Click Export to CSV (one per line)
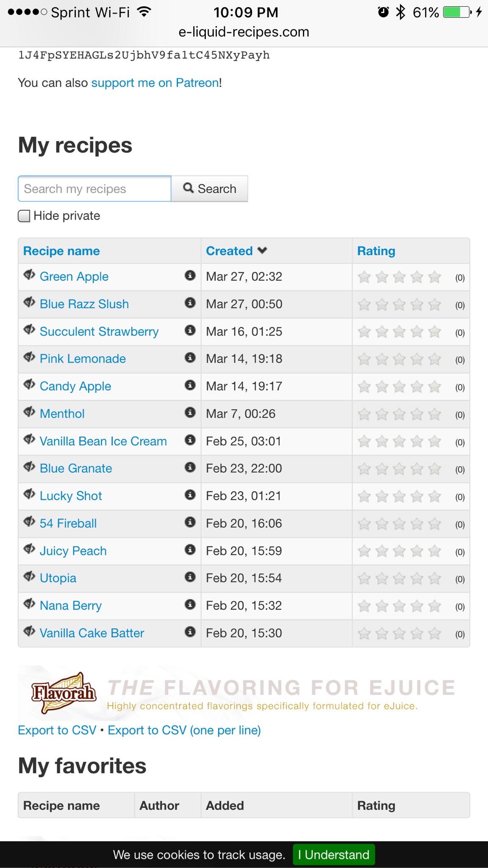Image resolution: width=488 pixels, height=868 pixels. tap(184, 730)
